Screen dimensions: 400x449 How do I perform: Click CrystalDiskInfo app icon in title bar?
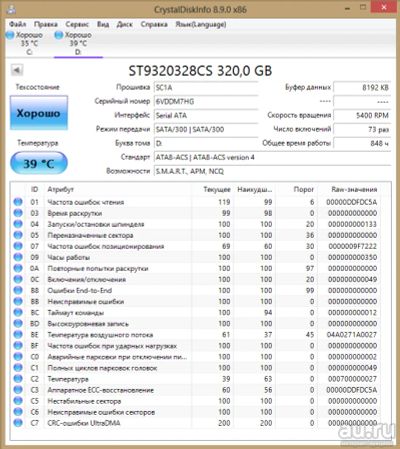(x=11, y=9)
